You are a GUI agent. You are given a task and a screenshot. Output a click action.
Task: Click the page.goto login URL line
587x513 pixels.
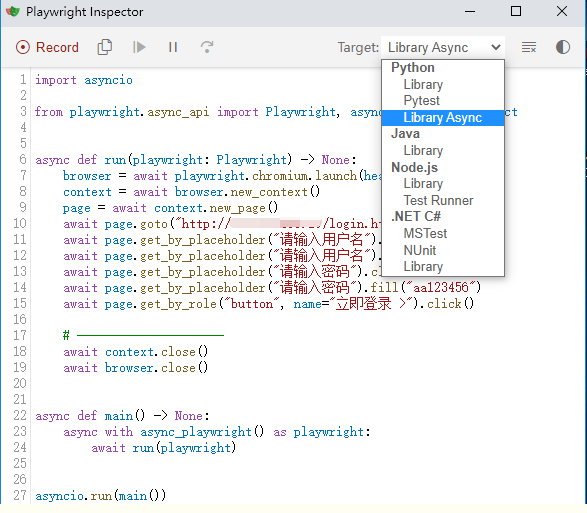222,224
